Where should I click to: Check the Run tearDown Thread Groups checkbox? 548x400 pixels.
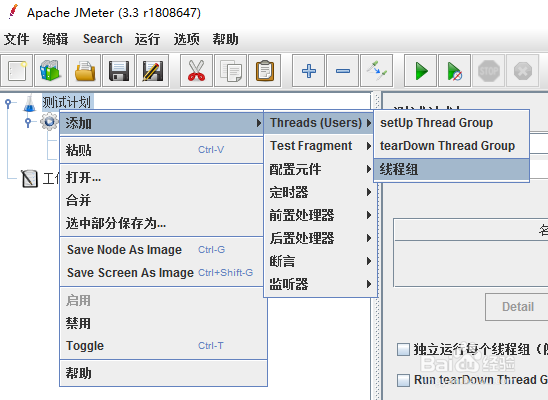403,380
